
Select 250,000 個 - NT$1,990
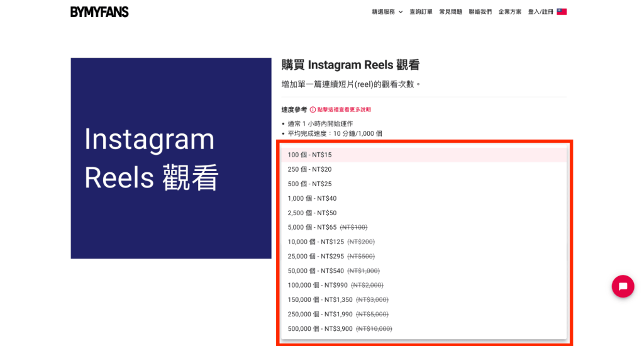[423, 315]
